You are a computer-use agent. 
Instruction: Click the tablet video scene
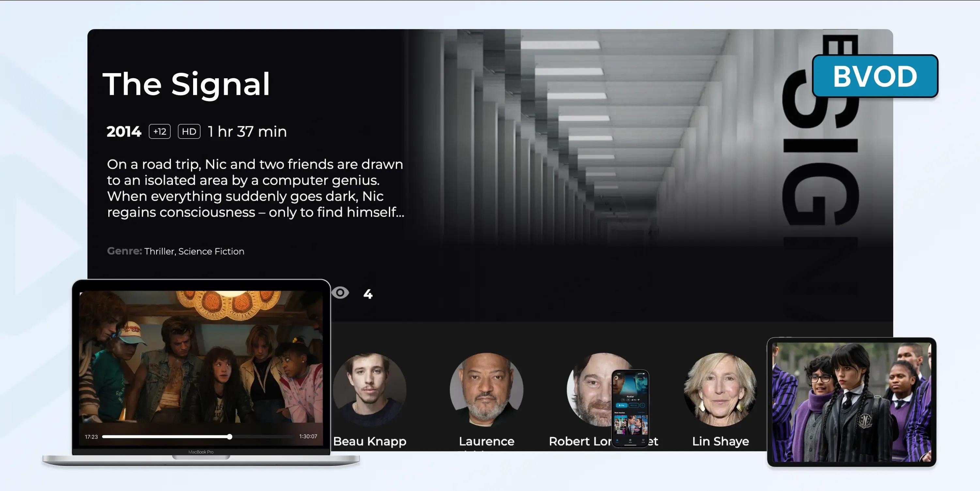(851, 402)
